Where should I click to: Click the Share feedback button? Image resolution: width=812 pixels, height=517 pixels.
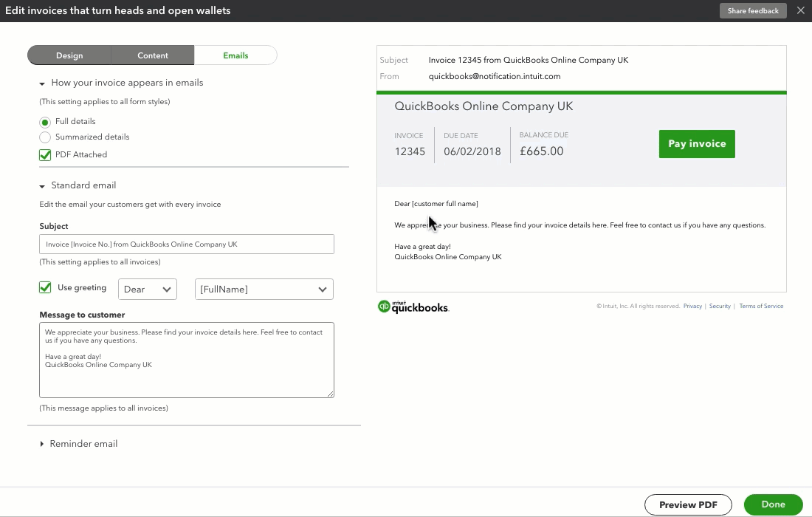[x=753, y=10]
